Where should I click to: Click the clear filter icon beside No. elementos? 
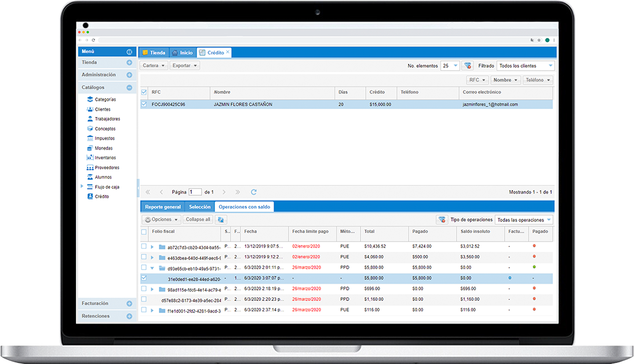click(468, 66)
